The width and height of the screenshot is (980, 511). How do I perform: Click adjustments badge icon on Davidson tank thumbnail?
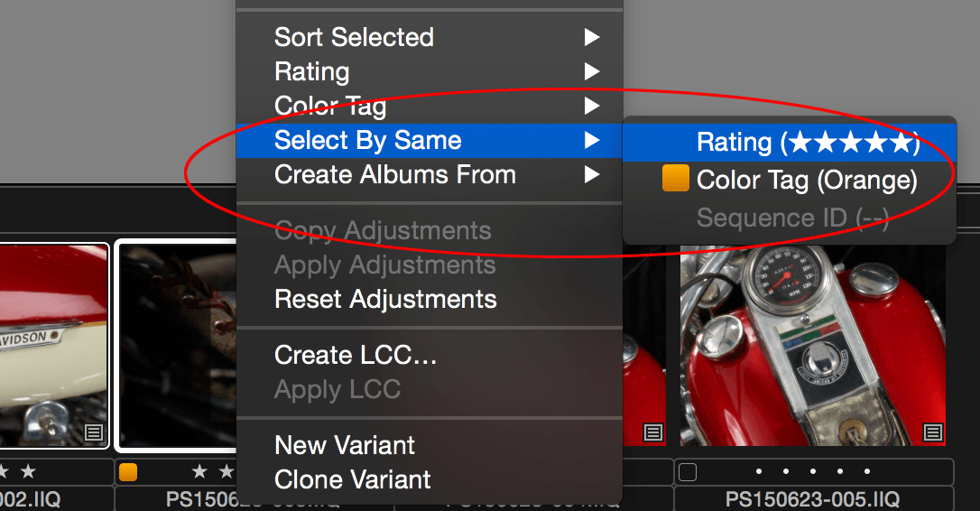point(94,432)
